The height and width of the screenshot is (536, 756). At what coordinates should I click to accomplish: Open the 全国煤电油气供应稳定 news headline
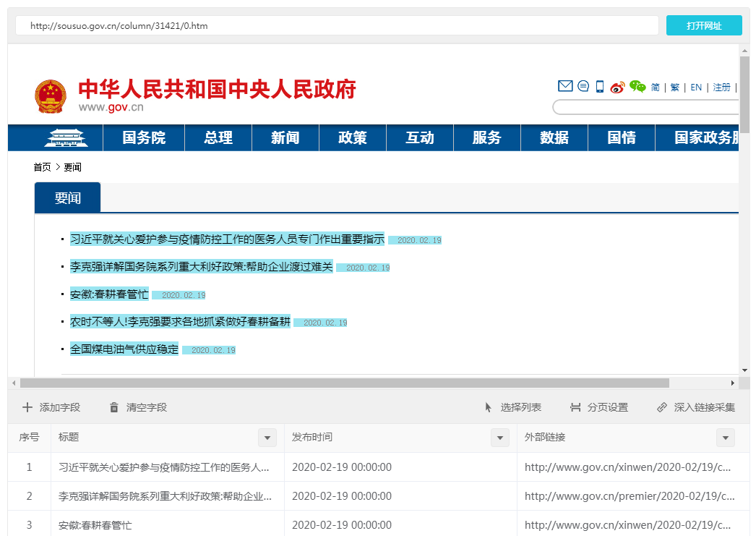[124, 349]
